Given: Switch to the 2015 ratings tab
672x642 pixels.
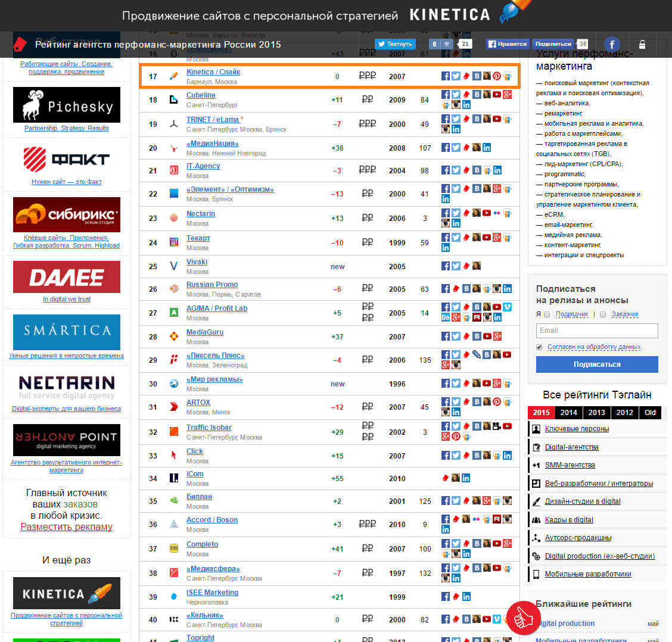Looking at the screenshot, I should (x=541, y=412).
